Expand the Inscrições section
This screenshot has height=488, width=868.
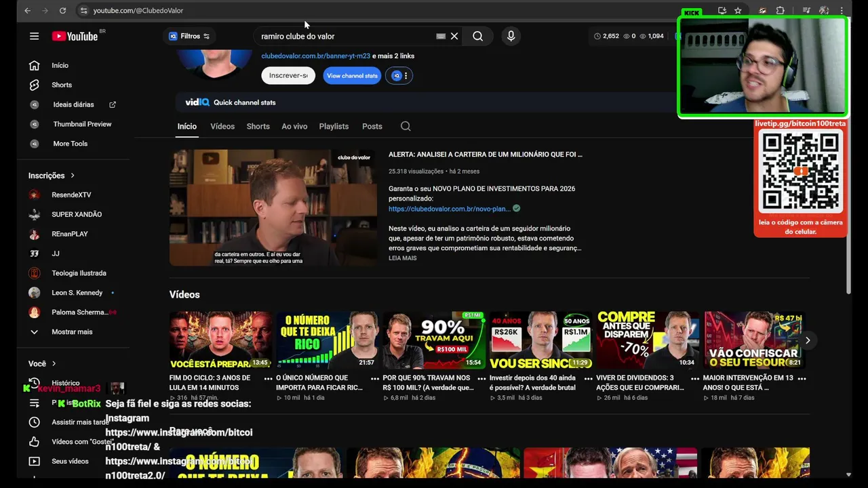pos(52,176)
